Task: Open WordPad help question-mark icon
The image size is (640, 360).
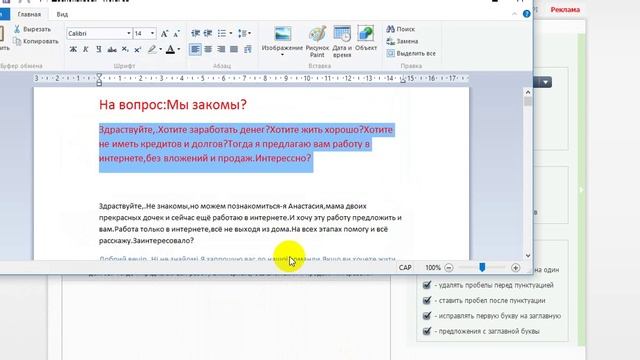Action: point(527,14)
